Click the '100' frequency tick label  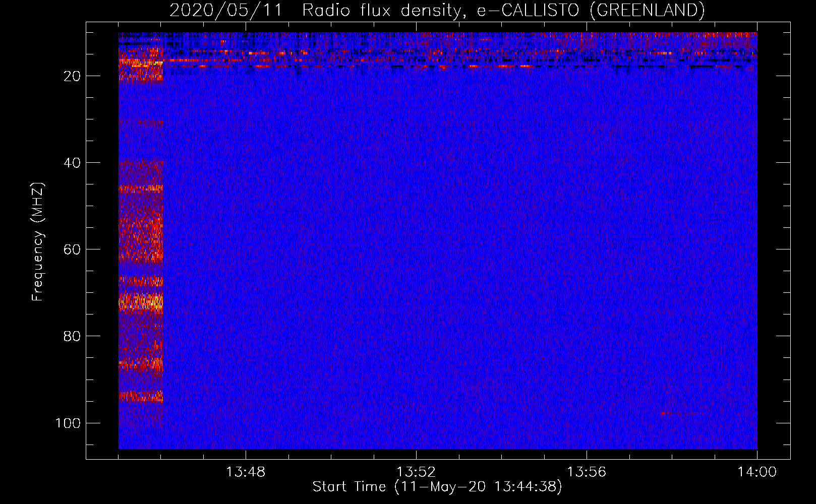click(x=68, y=423)
